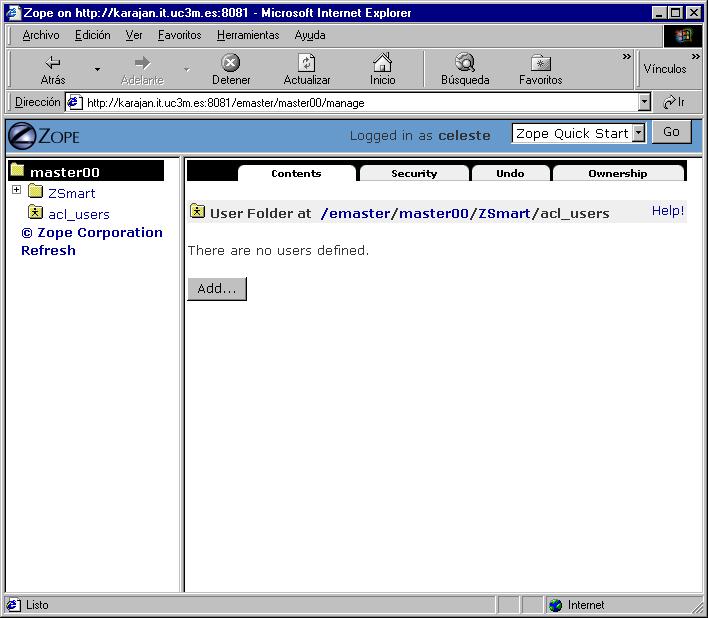Click the Zope Corporation copyright link
The image size is (708, 618).
(92, 232)
